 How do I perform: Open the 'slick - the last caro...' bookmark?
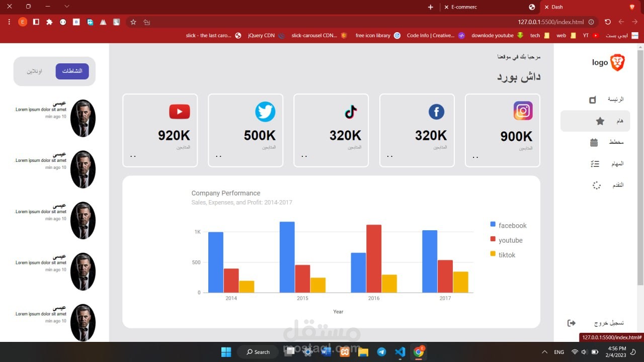[x=213, y=35]
